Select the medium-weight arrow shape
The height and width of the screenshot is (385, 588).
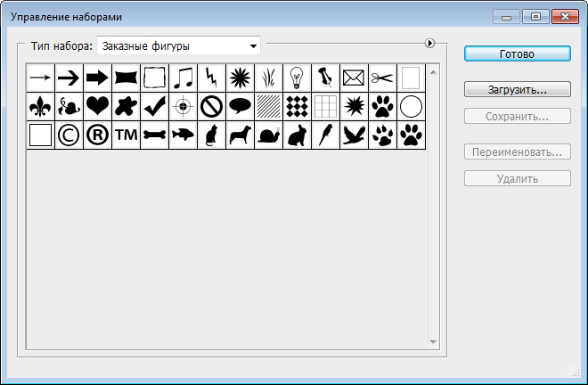(69, 78)
